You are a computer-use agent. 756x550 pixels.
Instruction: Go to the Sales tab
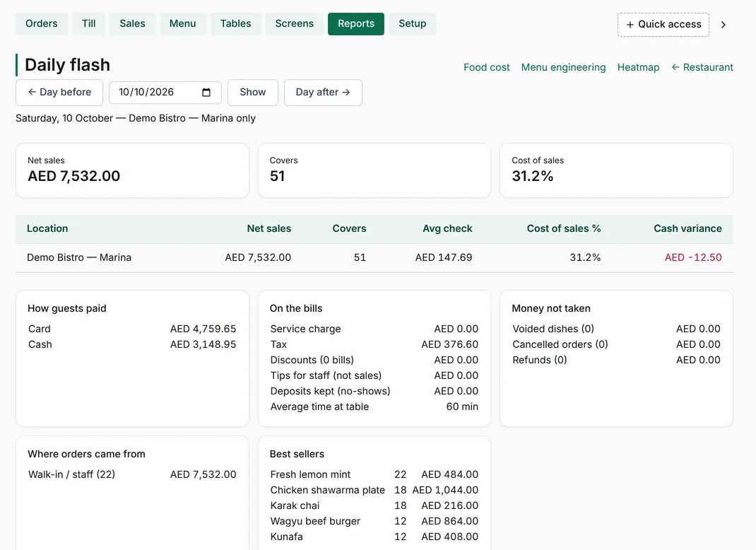click(x=133, y=23)
